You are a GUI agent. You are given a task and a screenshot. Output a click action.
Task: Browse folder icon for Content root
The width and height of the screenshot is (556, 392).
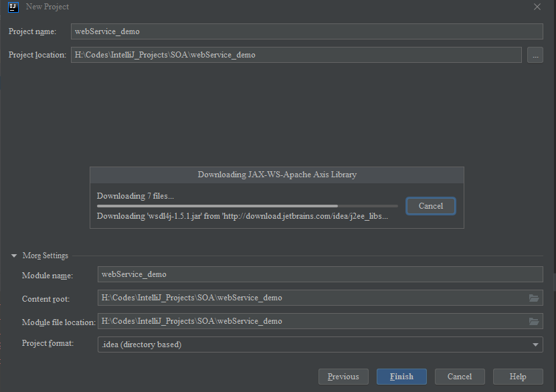tap(534, 298)
